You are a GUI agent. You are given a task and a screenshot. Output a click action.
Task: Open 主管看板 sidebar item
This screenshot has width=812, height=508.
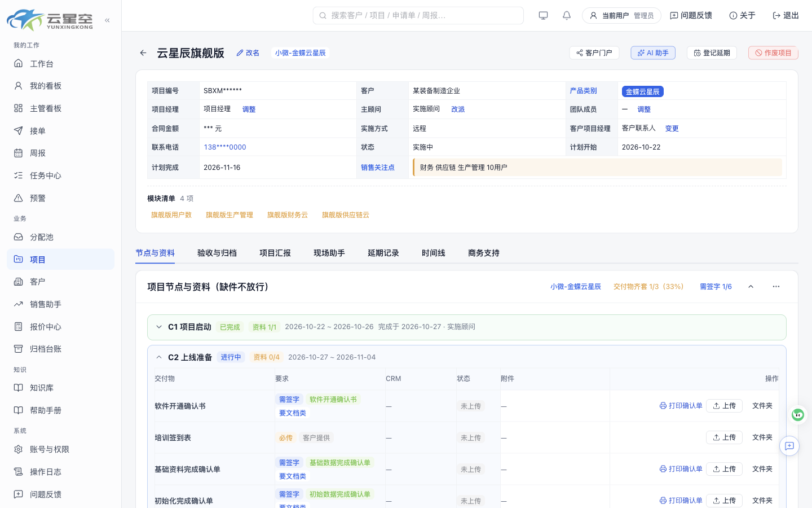tap(61, 108)
